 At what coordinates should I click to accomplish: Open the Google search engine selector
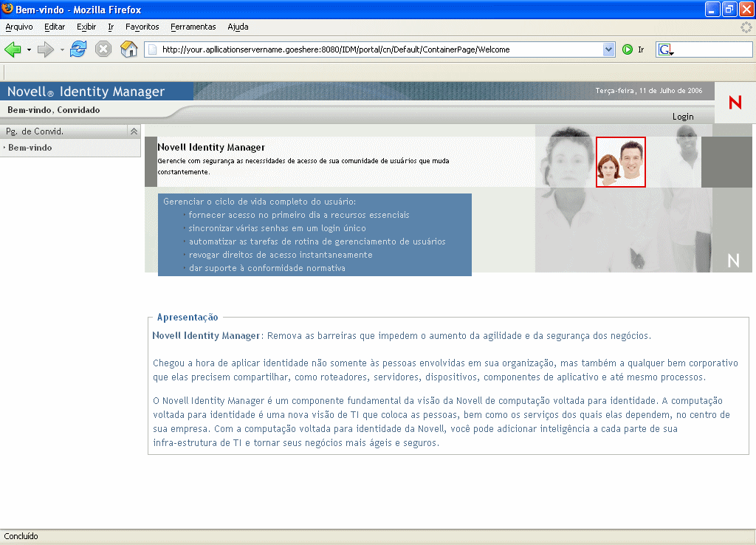(x=667, y=49)
